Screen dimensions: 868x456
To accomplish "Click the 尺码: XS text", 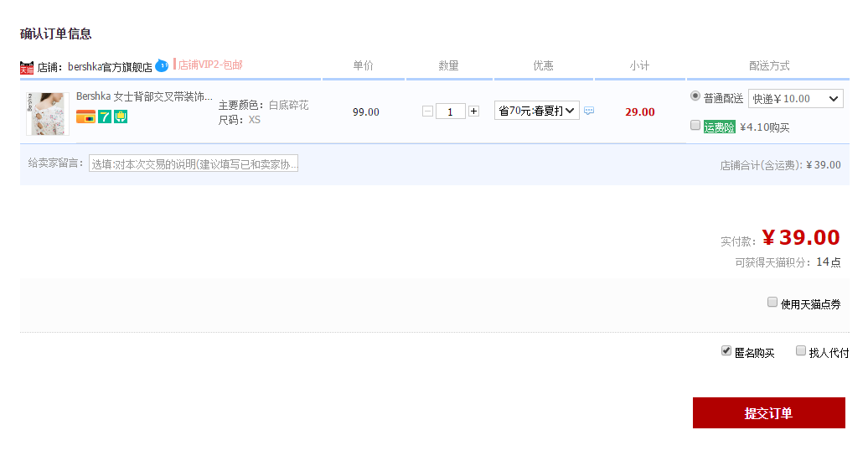I will click(x=239, y=120).
